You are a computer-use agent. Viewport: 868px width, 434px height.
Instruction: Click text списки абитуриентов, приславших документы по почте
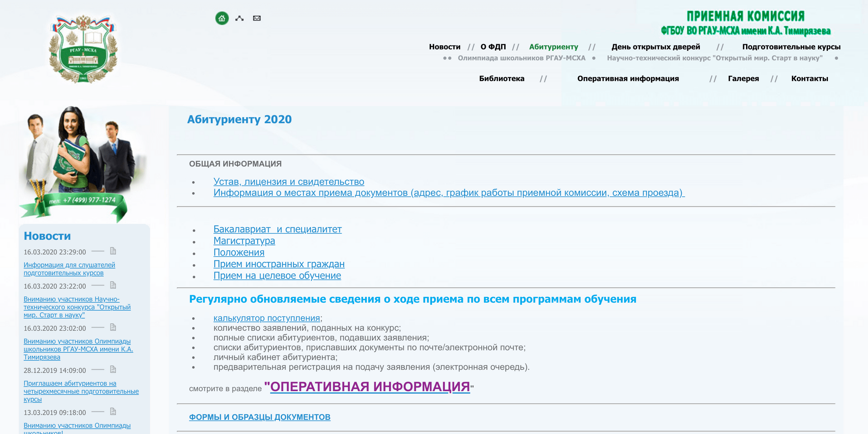pos(370,348)
